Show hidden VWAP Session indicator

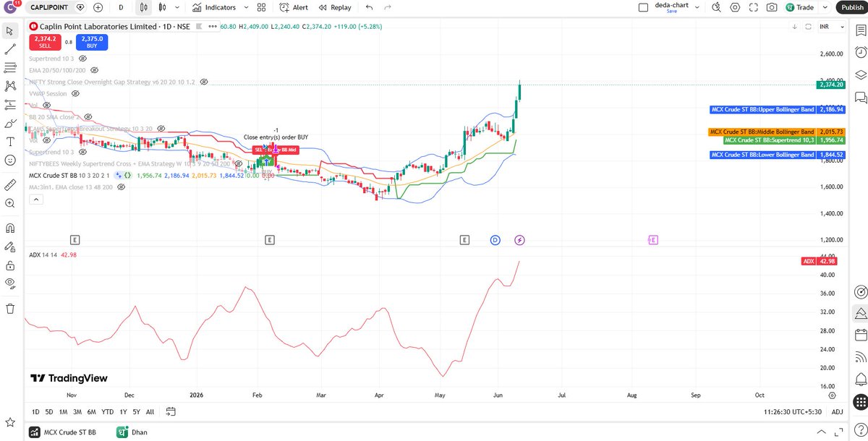[x=76, y=94]
